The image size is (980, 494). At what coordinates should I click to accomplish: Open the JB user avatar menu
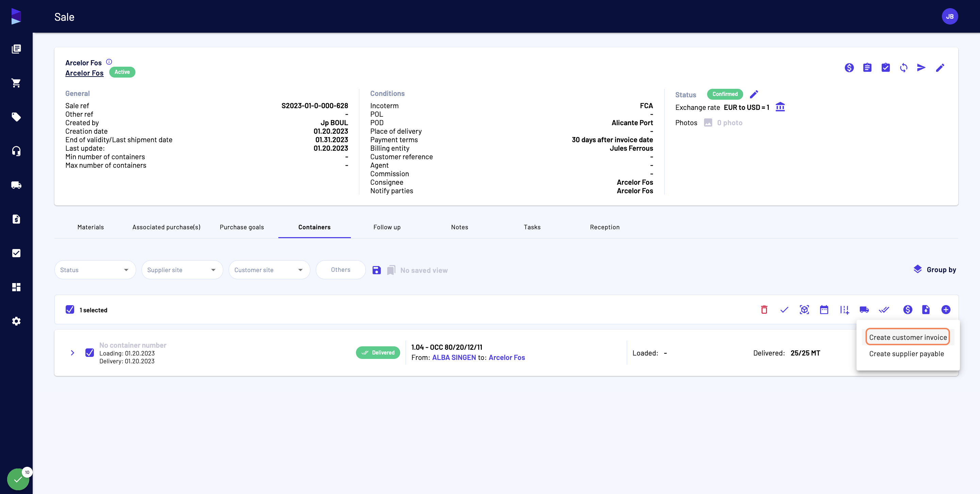tap(950, 16)
